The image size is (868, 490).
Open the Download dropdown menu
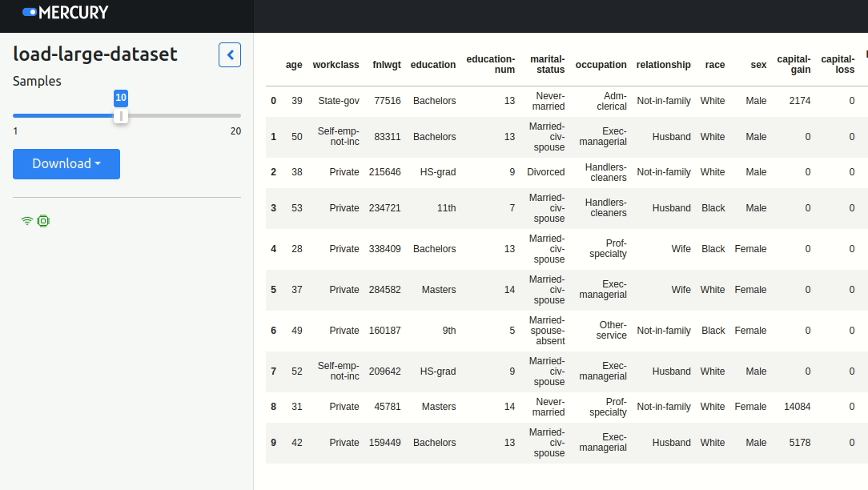click(66, 164)
